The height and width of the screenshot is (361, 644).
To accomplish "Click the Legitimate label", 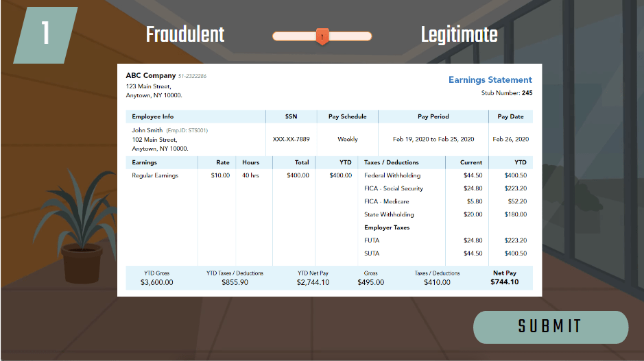I will (459, 35).
